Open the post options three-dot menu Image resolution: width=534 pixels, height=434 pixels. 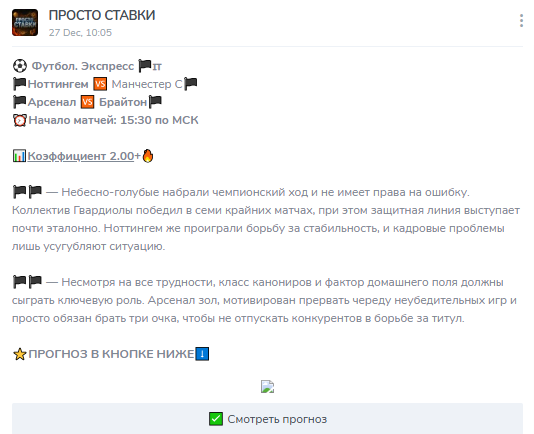[521, 20]
